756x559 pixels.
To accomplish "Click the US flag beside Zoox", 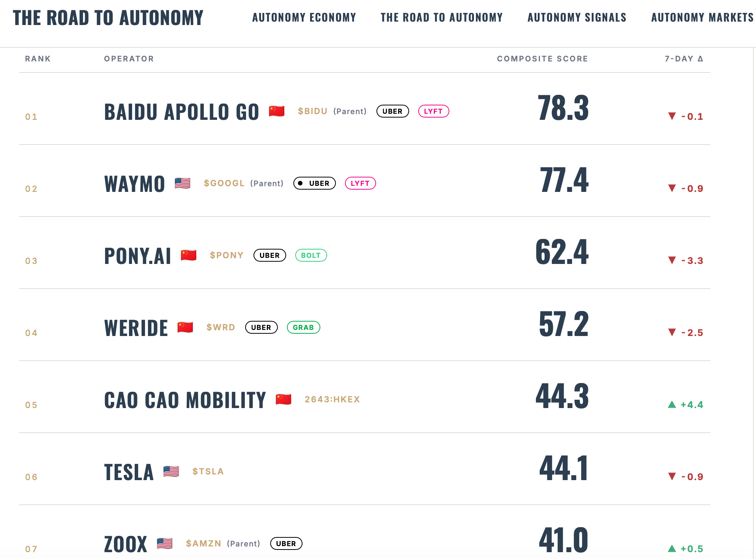I will 165,543.
